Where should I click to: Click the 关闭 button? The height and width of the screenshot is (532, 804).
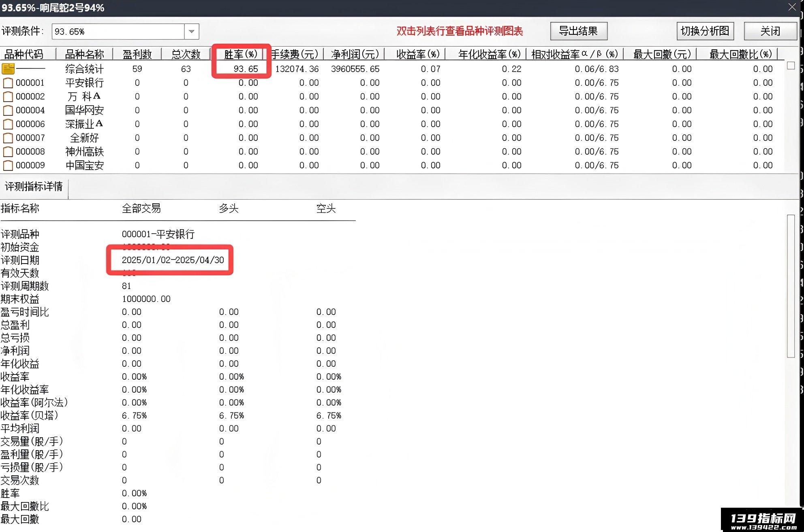pos(770,31)
